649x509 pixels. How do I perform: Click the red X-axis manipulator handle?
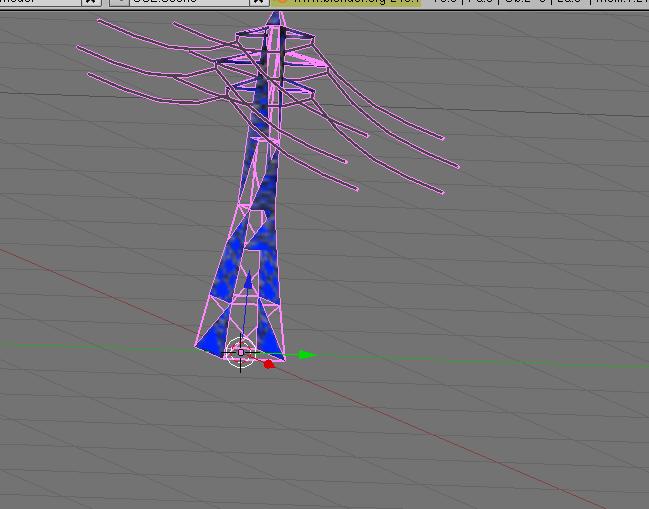pyautogui.click(x=268, y=364)
